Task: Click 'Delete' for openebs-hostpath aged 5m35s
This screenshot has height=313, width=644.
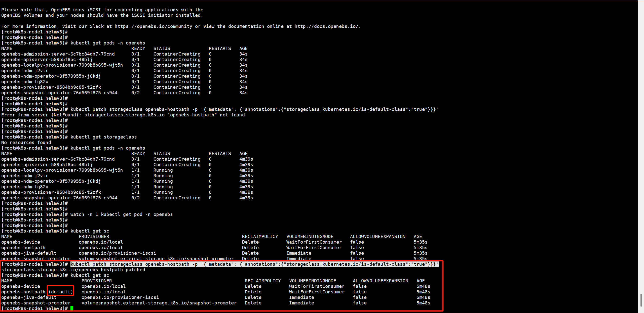Action: click(x=250, y=247)
